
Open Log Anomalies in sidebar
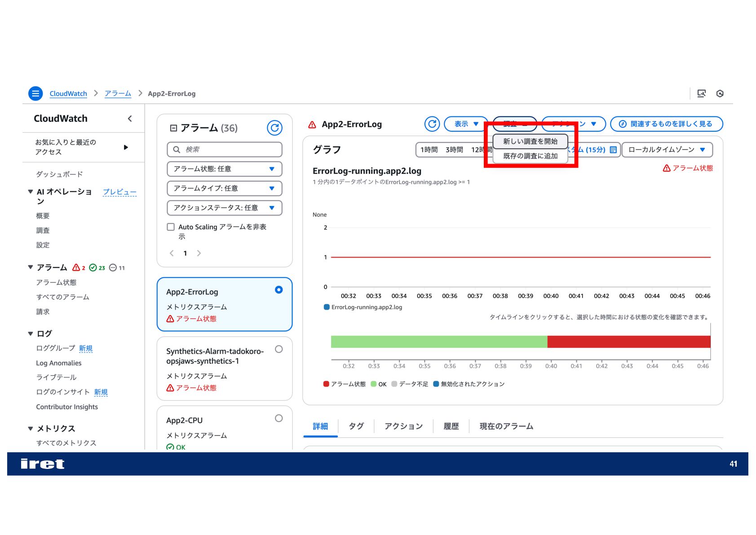pos(59,363)
